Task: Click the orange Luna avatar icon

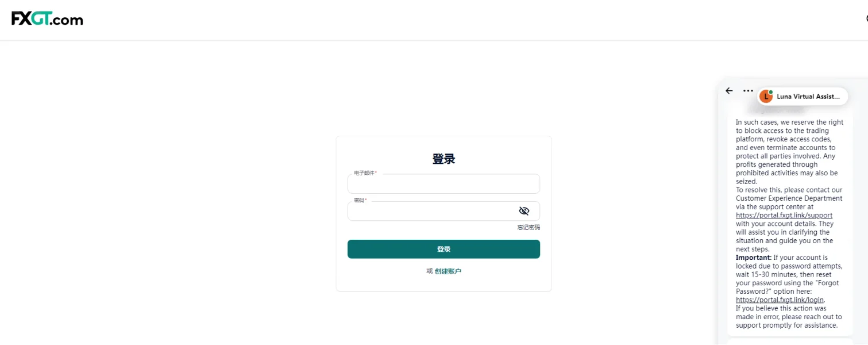Action: 766,96
